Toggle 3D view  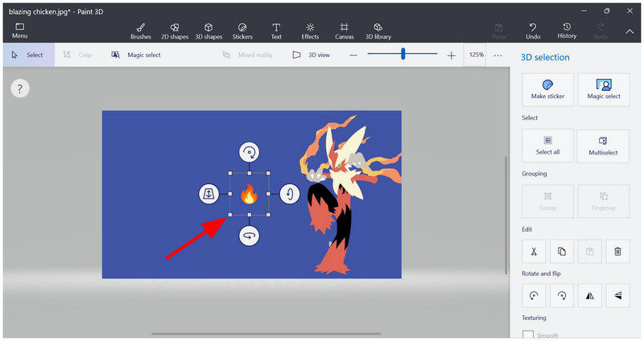click(311, 55)
